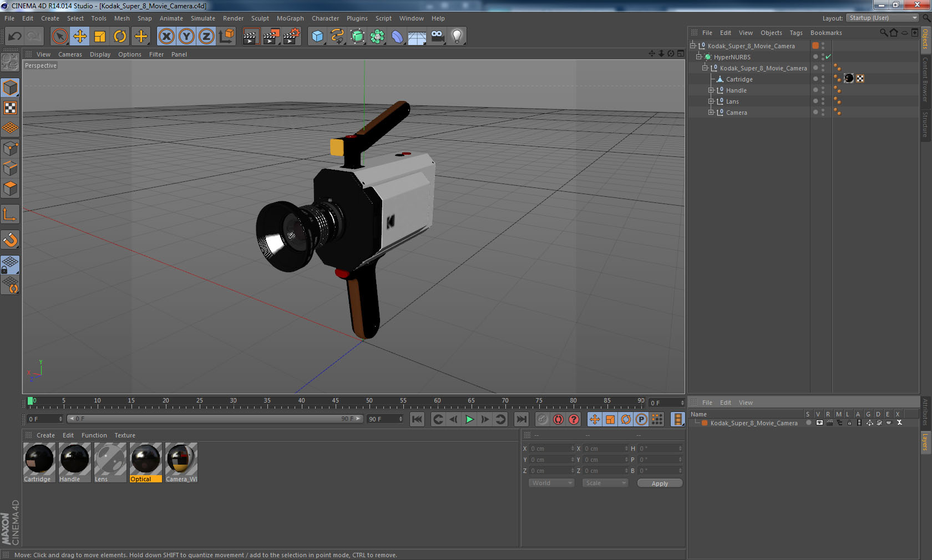Viewport: 932px width, 560px height.
Task: Toggle coordinate system icon
Action: click(226, 37)
